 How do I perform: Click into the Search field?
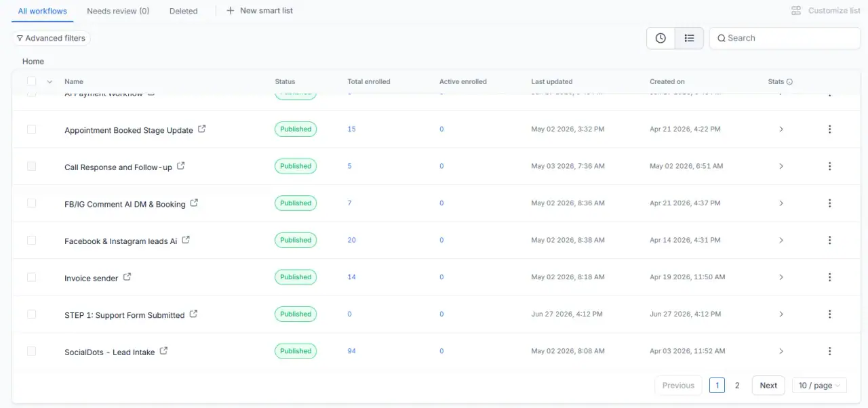[x=785, y=39]
